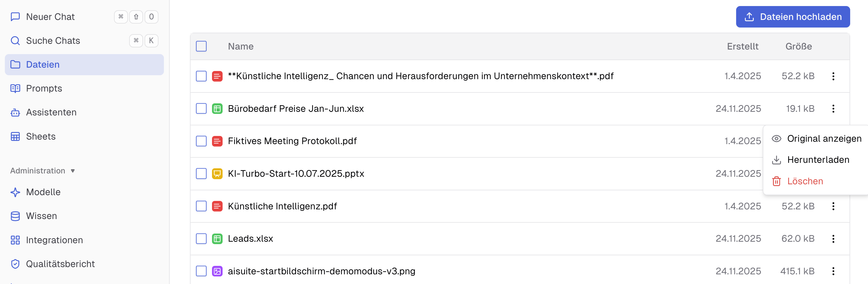The height and width of the screenshot is (284, 868).
Task: Select Herunterladen in the context menu
Action: (x=819, y=160)
